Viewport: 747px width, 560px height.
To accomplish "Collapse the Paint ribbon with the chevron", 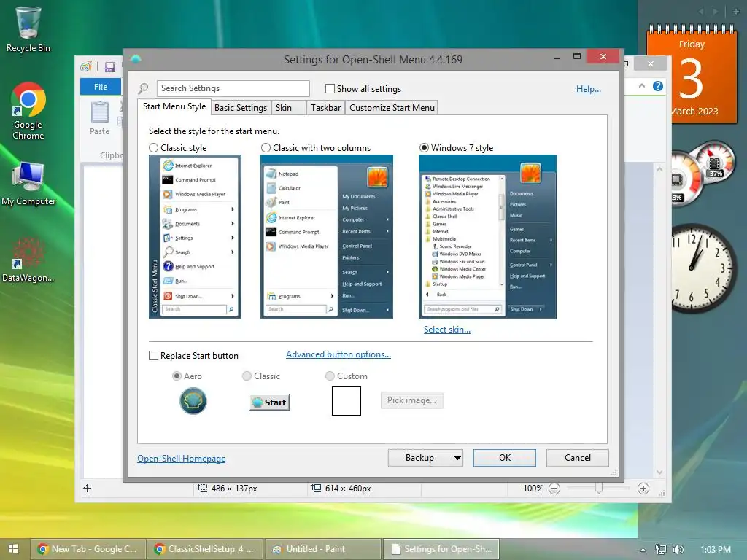I will (642, 86).
